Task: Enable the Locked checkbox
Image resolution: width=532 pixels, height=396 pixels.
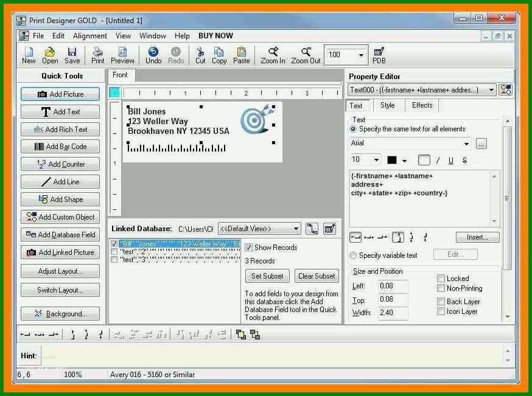Action: click(441, 279)
